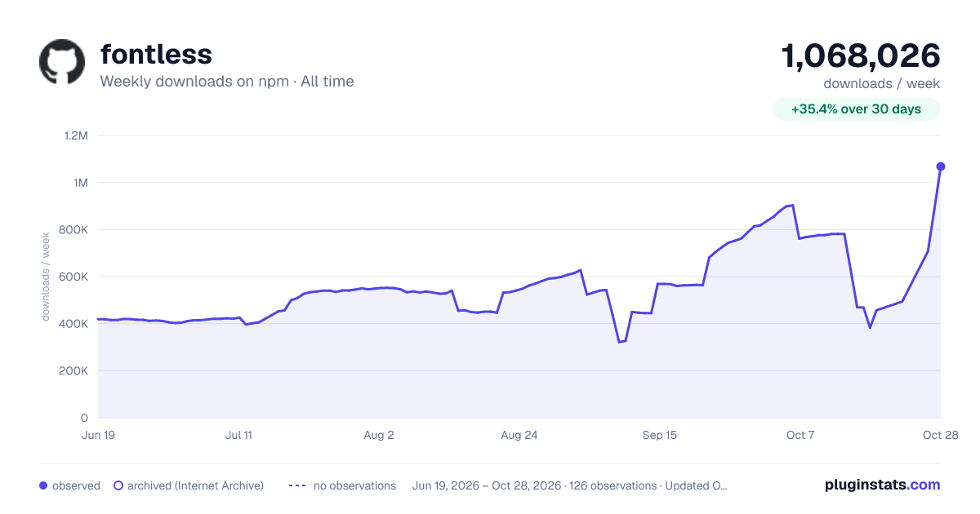The width and height of the screenshot is (980, 514).
Task: Open the pluginstats.com link
Action: click(x=883, y=485)
